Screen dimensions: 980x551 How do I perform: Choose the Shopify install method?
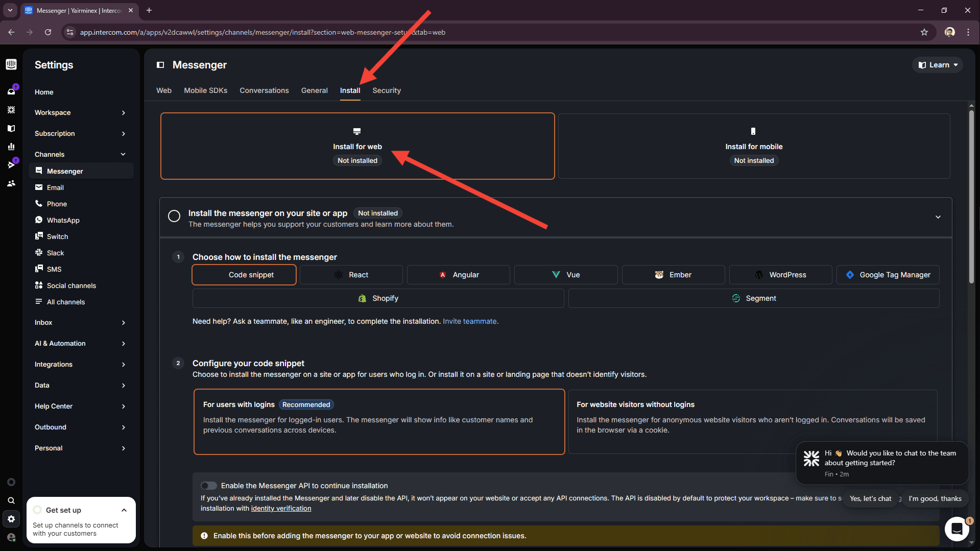point(378,298)
